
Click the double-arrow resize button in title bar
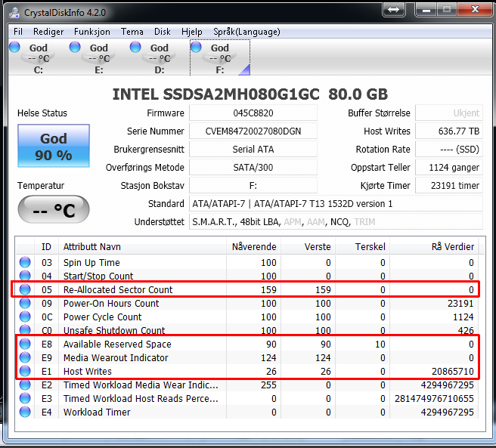point(393,10)
